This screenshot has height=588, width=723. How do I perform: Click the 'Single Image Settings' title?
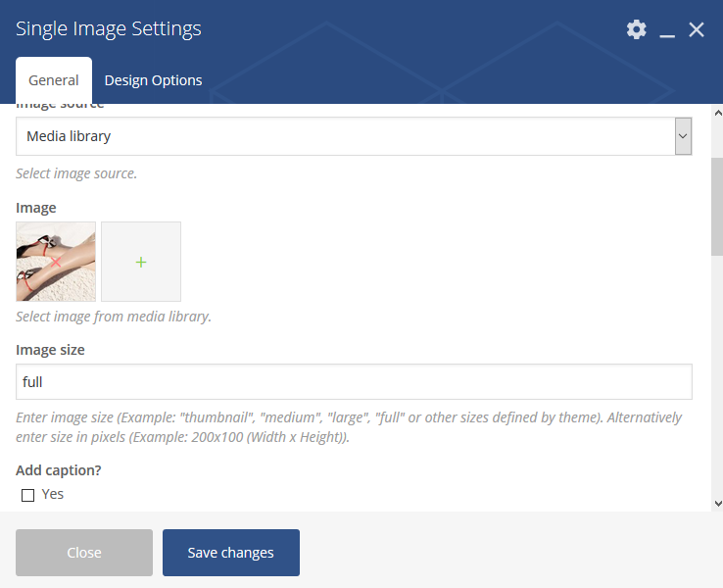pos(109,28)
